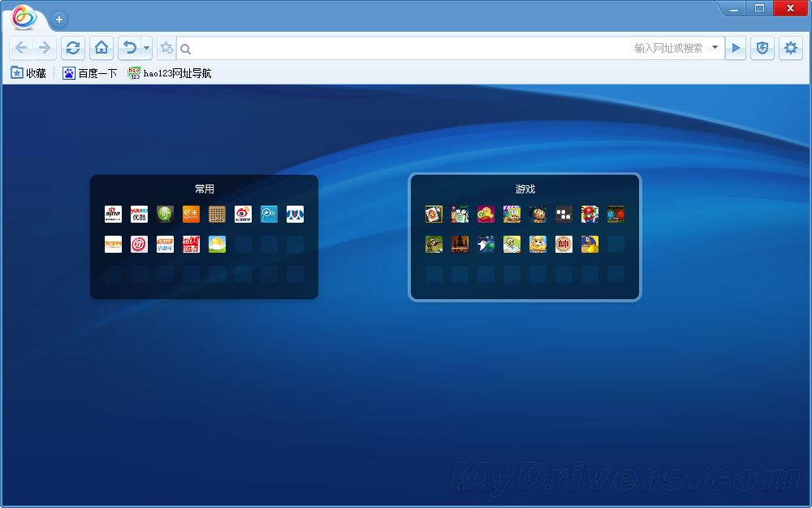Open the 淘宝网 Taobao shortcut
The height and width of the screenshot is (508, 812).
114,244
